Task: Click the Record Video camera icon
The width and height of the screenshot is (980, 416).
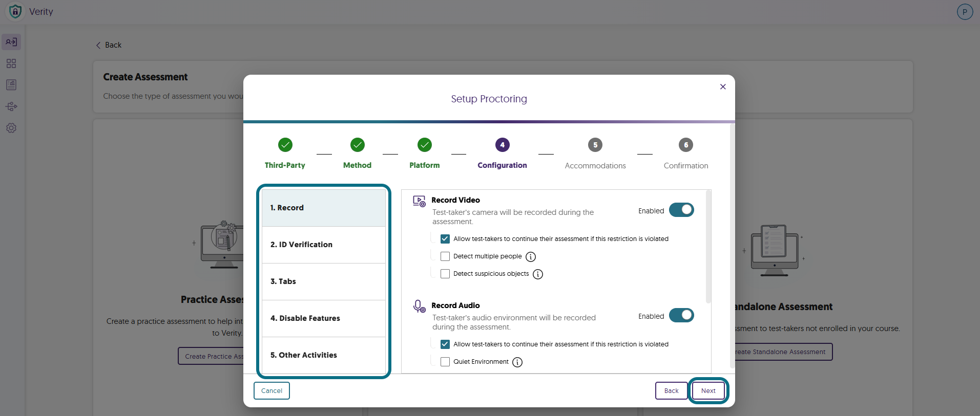Action: 419,201
